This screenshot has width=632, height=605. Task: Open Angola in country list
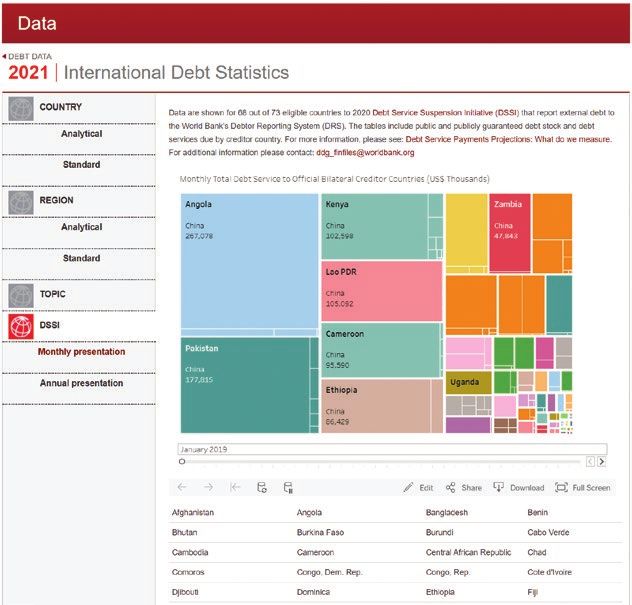coord(309,512)
